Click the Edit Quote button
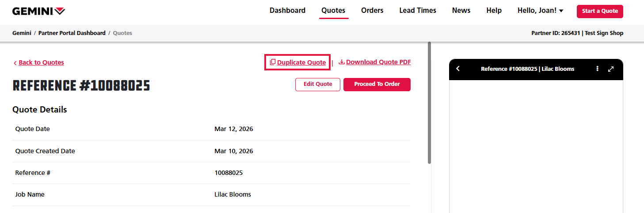The width and height of the screenshot is (644, 213). point(317,84)
